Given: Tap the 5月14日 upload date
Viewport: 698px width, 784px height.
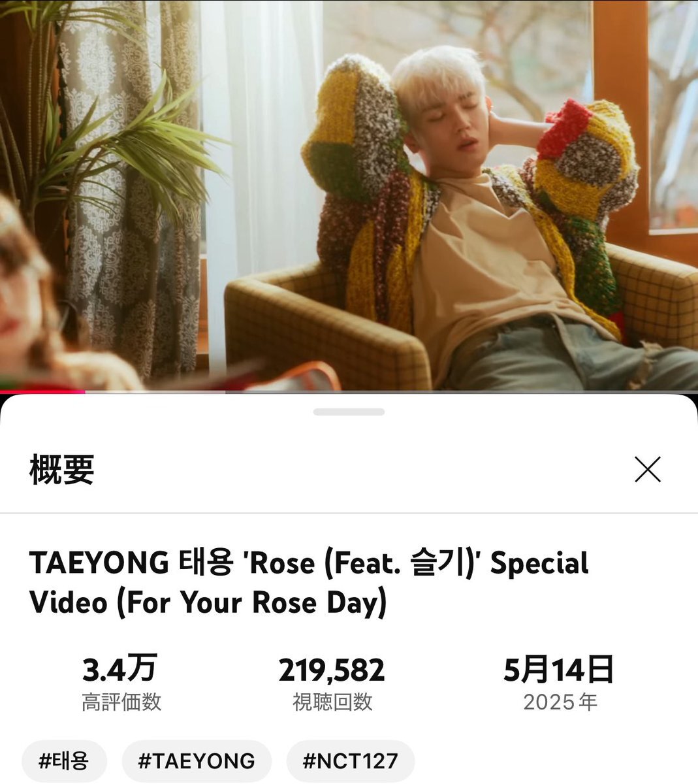Looking at the screenshot, I should [559, 670].
